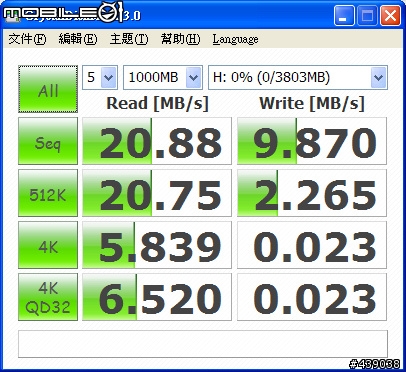Click the empty comment field at bottom
Screen dimensions: 406x372
point(203,344)
